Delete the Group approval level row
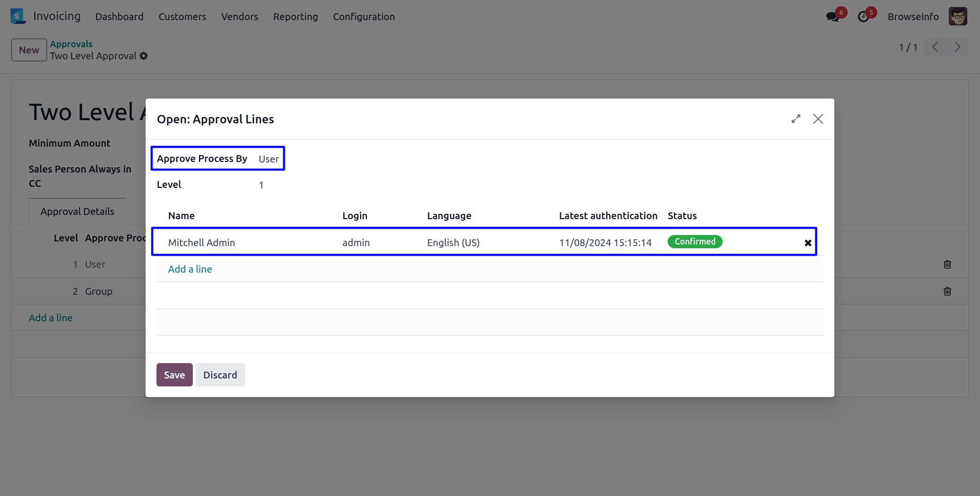The height and width of the screenshot is (496, 980). point(947,291)
